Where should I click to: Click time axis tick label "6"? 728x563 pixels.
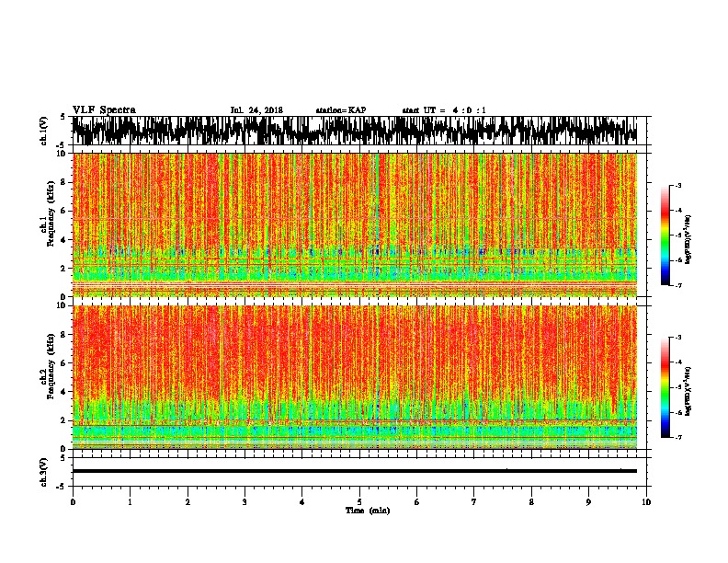(x=417, y=502)
